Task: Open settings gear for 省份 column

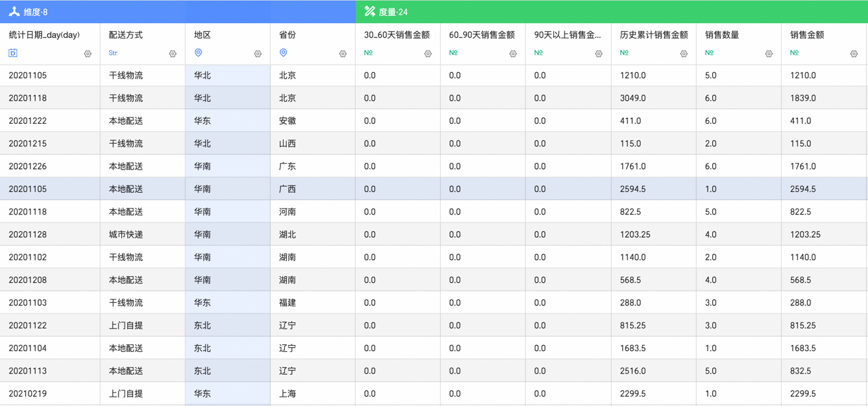Action: (x=343, y=54)
